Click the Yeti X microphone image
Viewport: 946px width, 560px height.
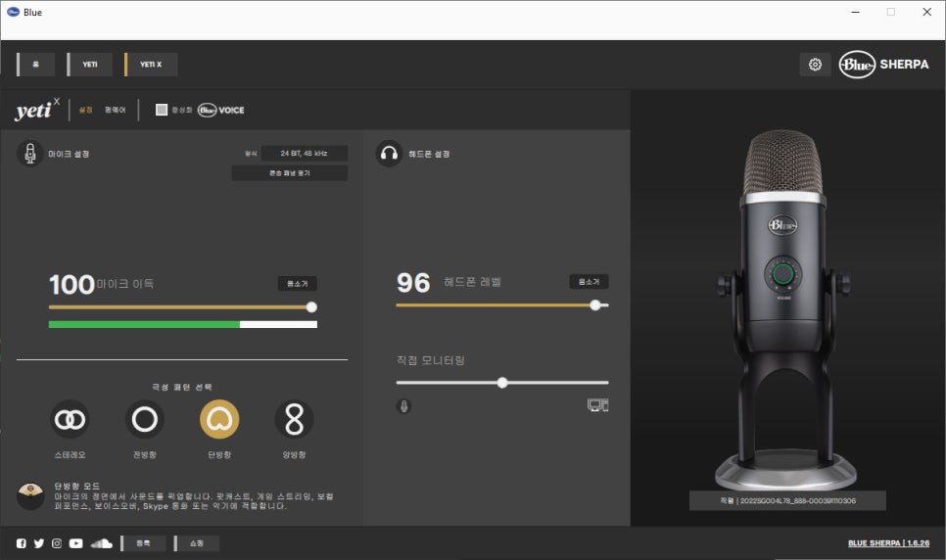pyautogui.click(x=783, y=307)
